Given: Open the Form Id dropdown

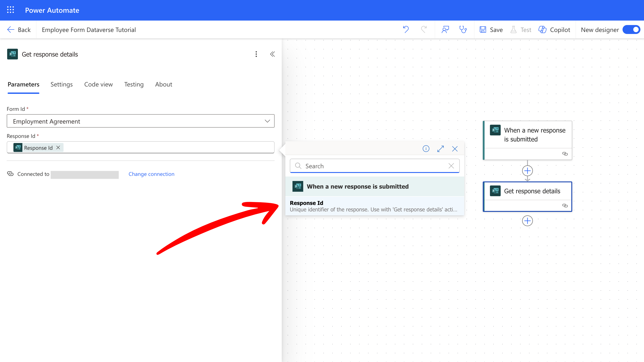Looking at the screenshot, I should (267, 121).
